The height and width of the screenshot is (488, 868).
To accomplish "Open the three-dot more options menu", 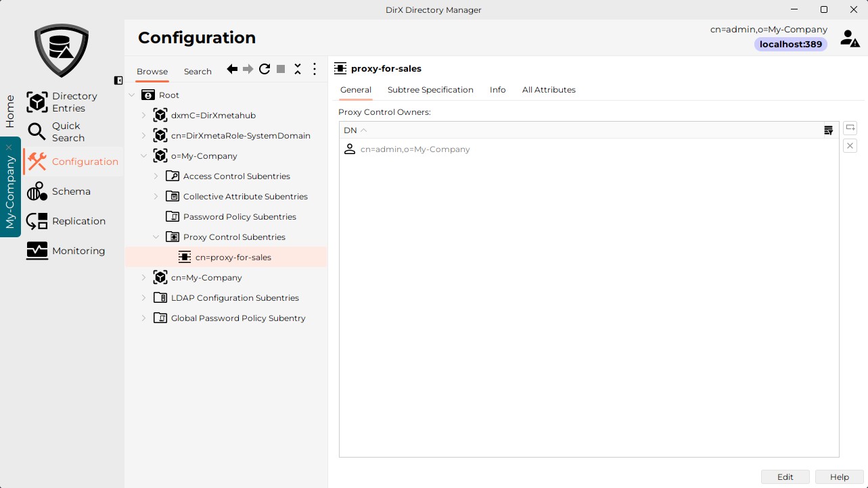I will (315, 69).
